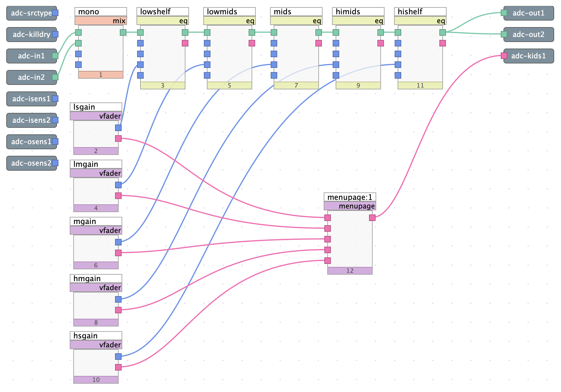Click the lmgain node title

click(96, 164)
